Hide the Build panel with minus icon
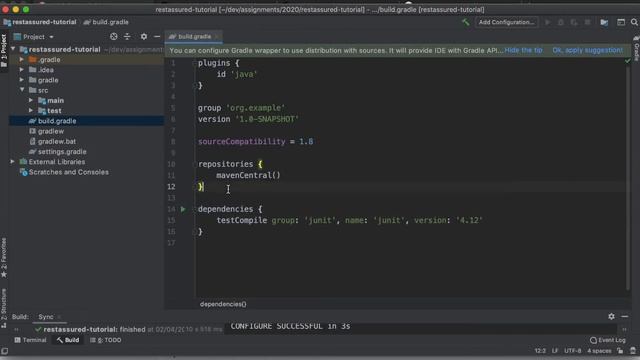Screen dimensions: 640x360 point(625,316)
